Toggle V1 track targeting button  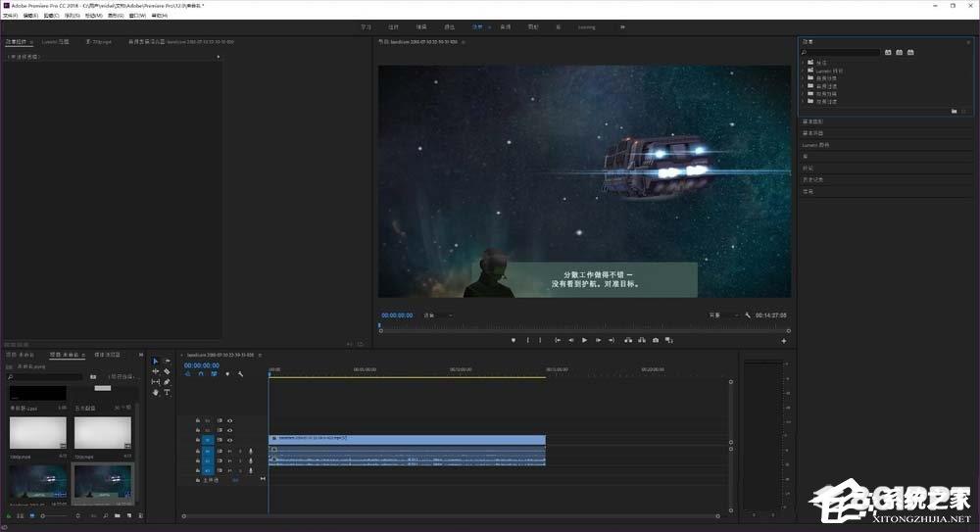(x=208, y=440)
